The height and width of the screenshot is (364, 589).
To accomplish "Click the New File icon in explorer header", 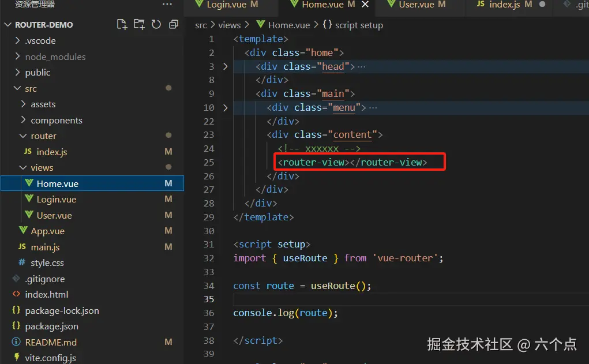I will 122,24.
